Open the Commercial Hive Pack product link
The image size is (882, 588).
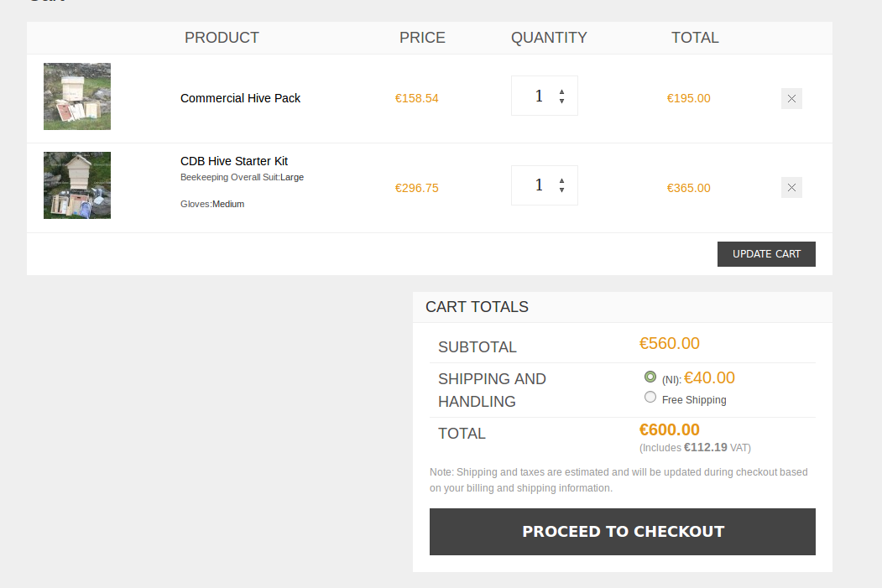coord(240,98)
